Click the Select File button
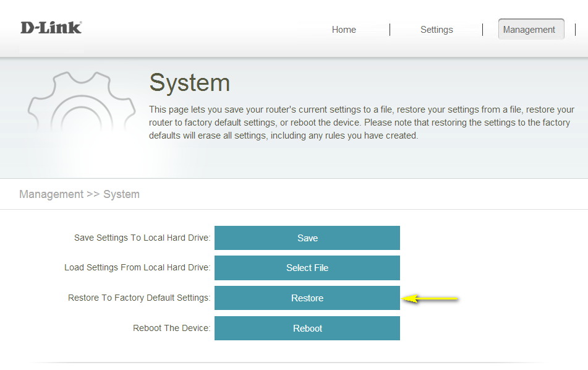Image resolution: width=588 pixels, height=370 pixels. tap(307, 268)
